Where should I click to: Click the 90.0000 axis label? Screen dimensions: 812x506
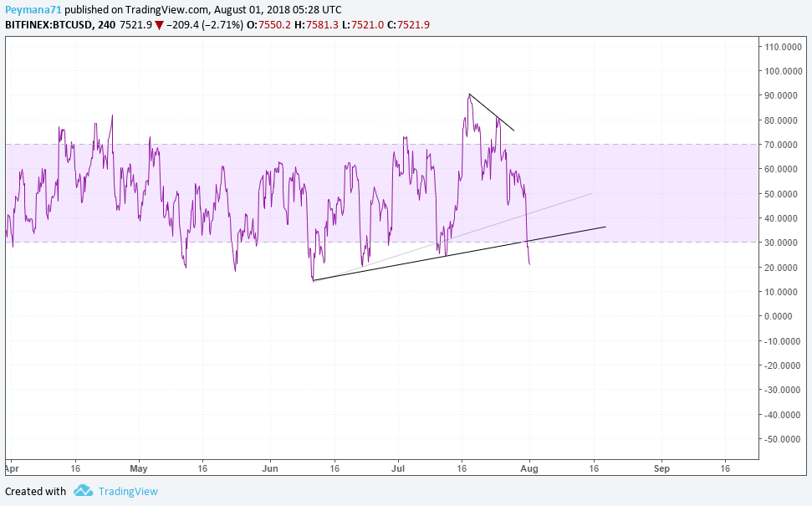pos(783,95)
